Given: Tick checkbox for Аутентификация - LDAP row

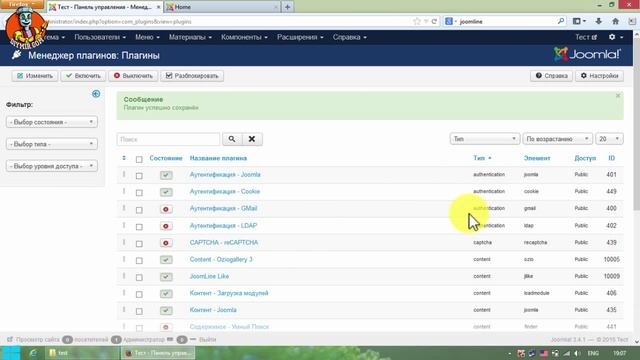Looking at the screenshot, I should click(139, 227).
